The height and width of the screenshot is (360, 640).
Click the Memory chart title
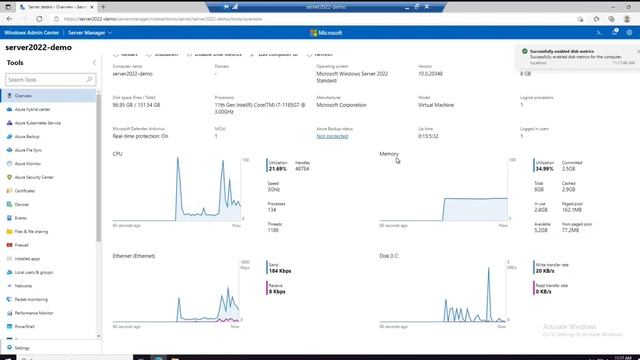[x=389, y=154]
